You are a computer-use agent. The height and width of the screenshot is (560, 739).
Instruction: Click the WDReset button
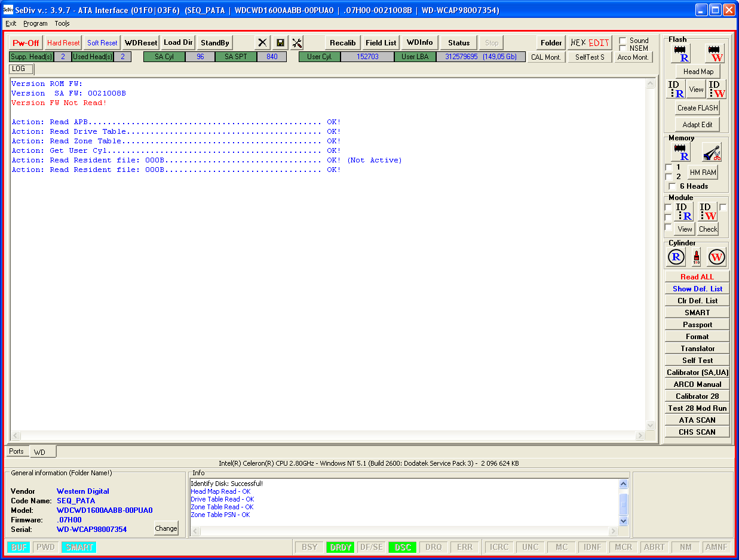coord(141,43)
